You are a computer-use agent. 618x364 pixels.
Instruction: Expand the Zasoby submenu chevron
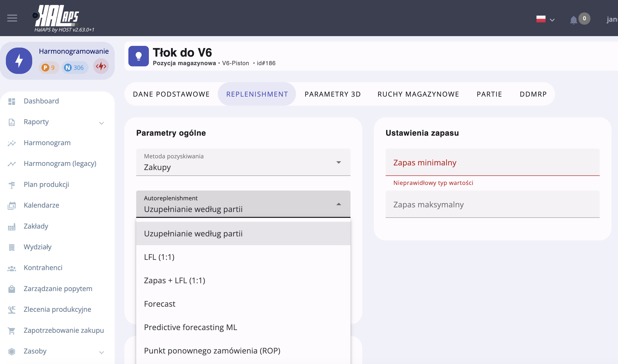coord(101,353)
